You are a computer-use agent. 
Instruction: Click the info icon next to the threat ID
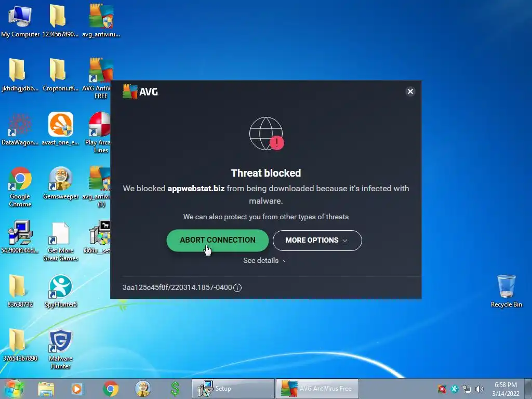237,288
